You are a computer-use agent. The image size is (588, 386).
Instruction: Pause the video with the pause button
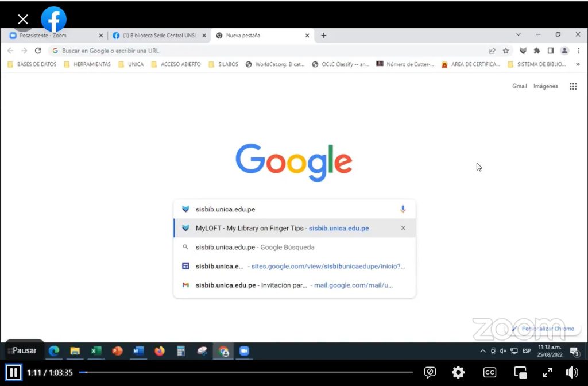(x=13, y=372)
